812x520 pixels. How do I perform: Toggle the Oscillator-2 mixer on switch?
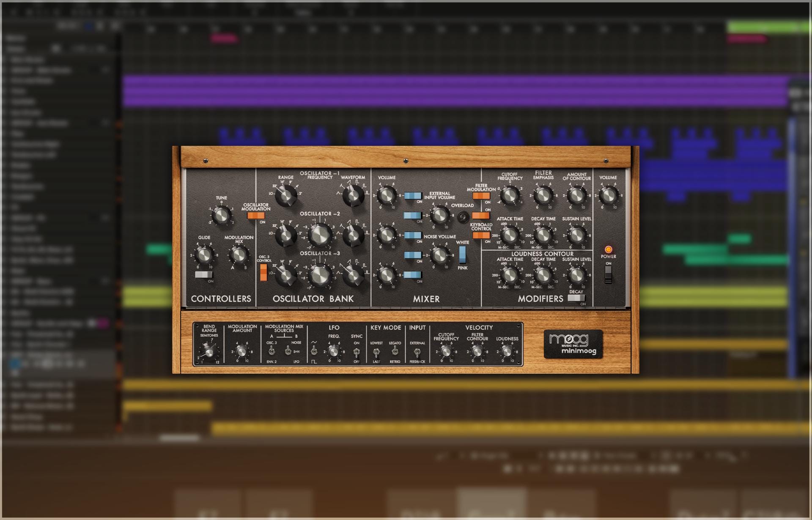pyautogui.click(x=412, y=235)
